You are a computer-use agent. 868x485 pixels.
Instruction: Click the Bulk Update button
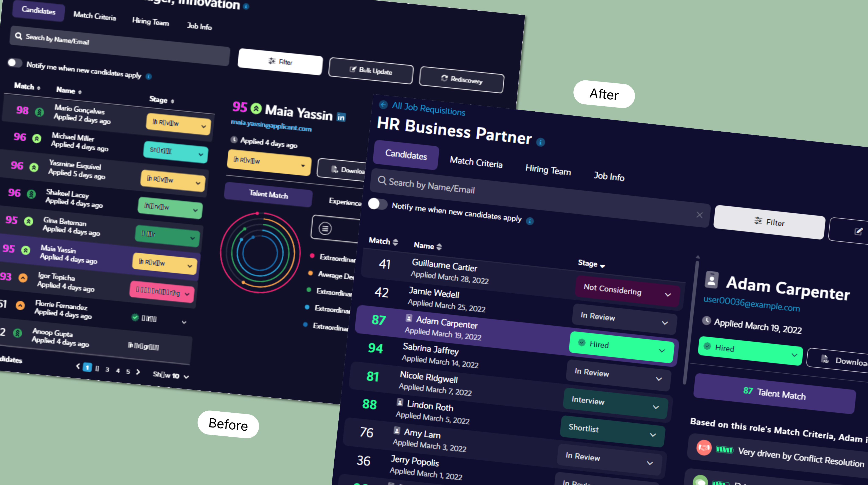[371, 71]
